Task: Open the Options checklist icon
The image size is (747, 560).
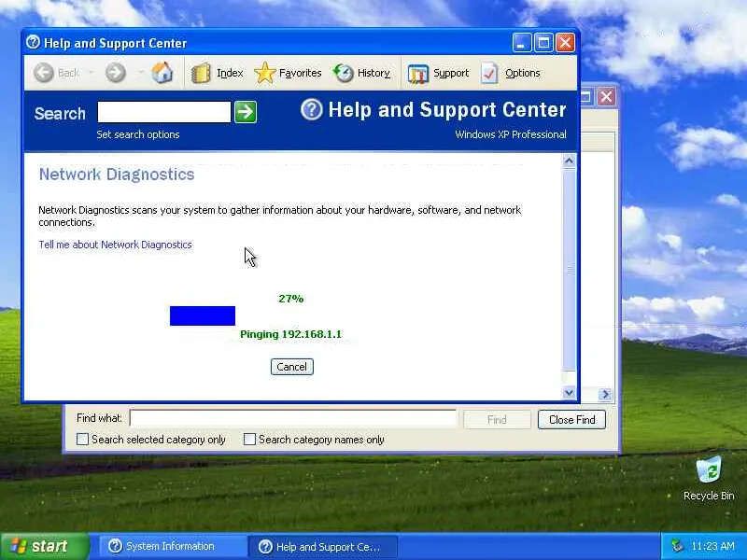Action: 489,74
